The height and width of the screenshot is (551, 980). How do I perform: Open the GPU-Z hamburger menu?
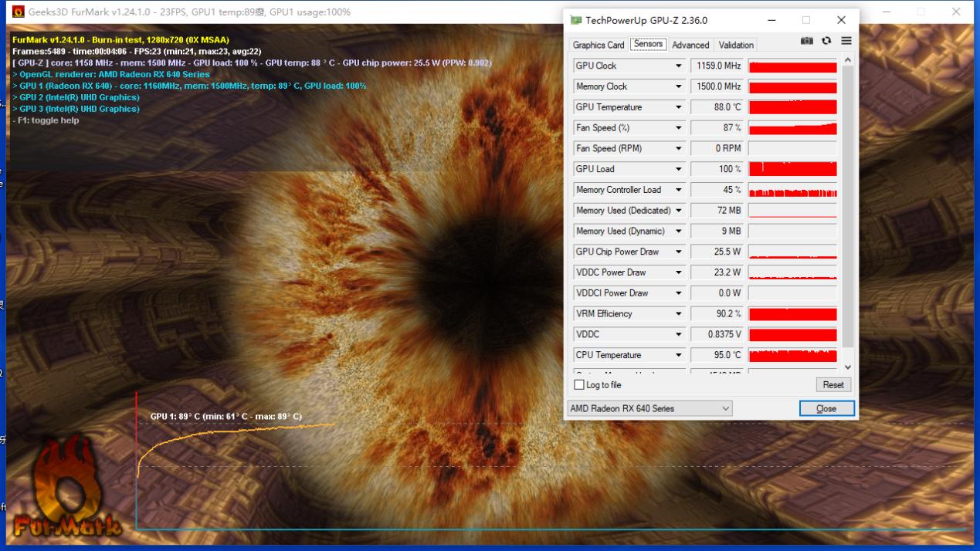point(846,41)
